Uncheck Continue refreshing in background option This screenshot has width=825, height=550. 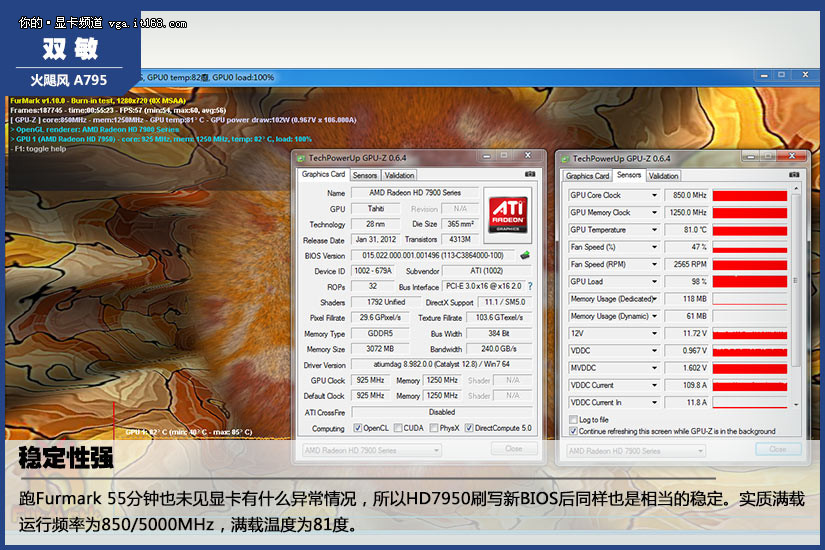573,431
